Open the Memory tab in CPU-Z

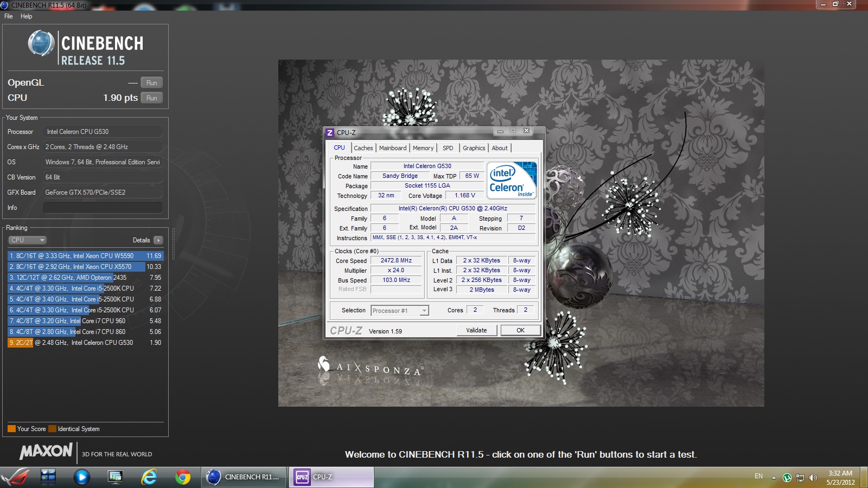pos(423,148)
